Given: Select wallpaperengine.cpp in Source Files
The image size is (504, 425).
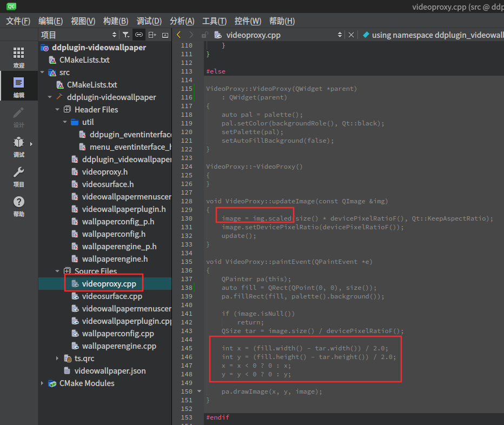Looking at the screenshot, I should (119, 346).
